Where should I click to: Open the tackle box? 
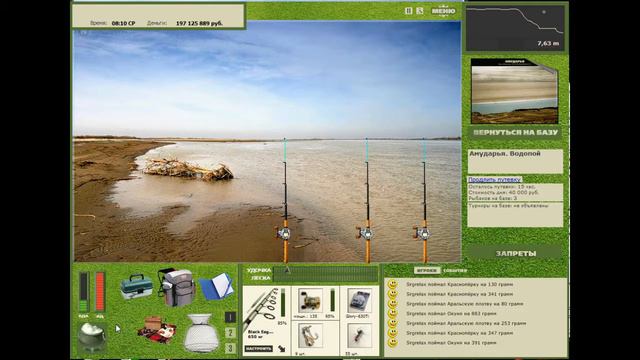pos(136,287)
